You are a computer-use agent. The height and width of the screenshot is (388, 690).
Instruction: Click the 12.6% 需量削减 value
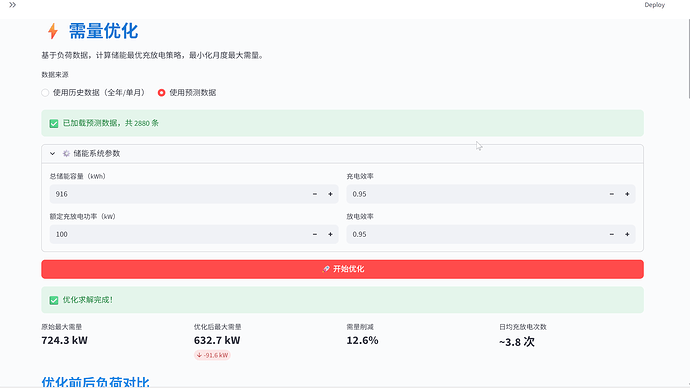click(x=362, y=340)
